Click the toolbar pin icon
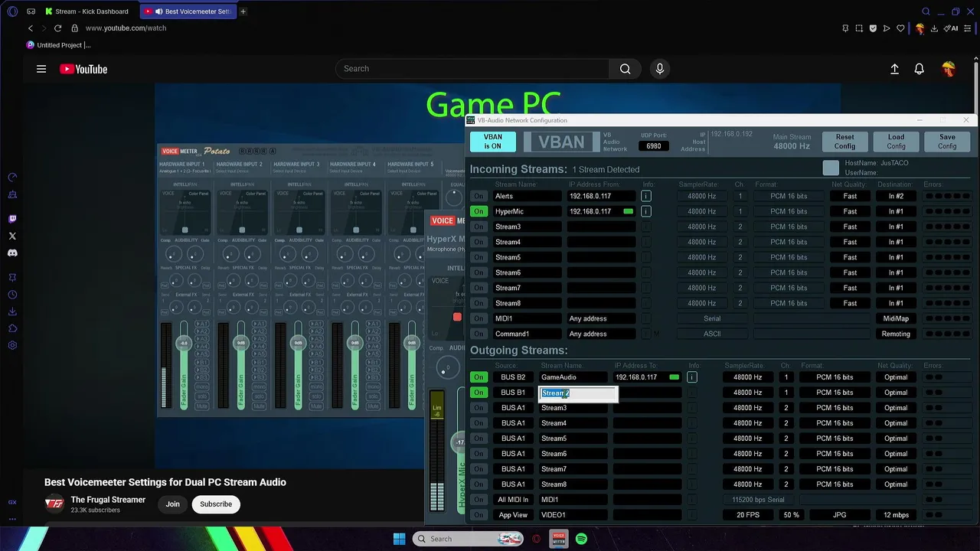 coord(845,28)
